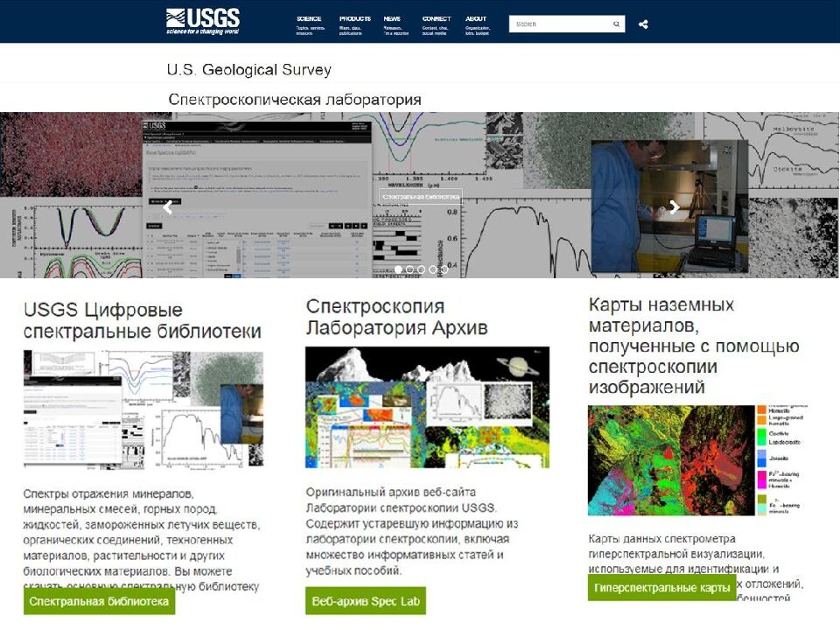This screenshot has height=630, width=840.
Task: Advance carousel with right arrow
Action: click(x=674, y=207)
